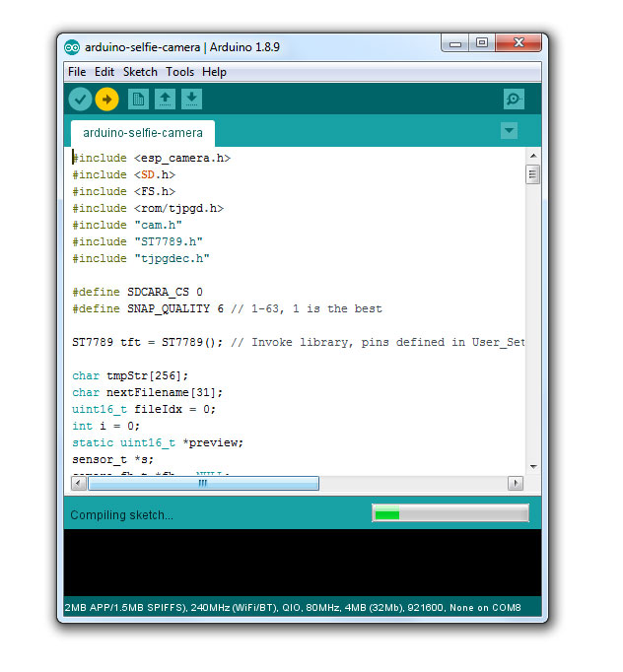The width and height of the screenshot is (623, 672).
Task: Open the Edit menu
Action: [104, 72]
